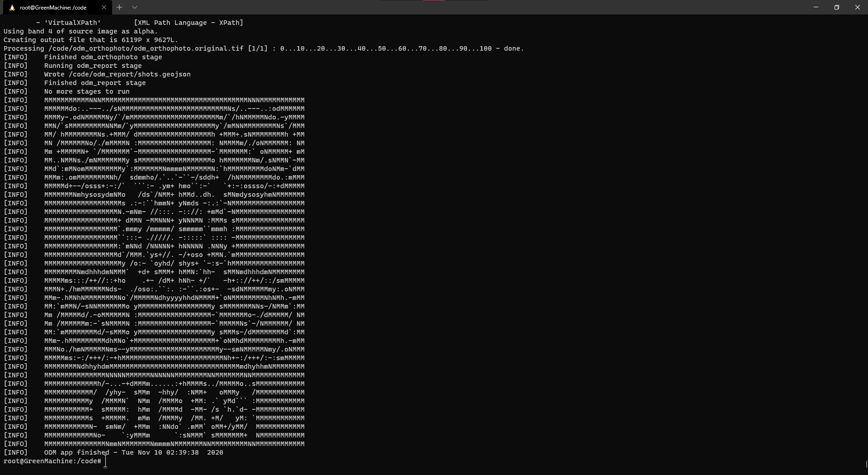Click the 'Finished odm_orthophoto stage' line

tap(103, 57)
